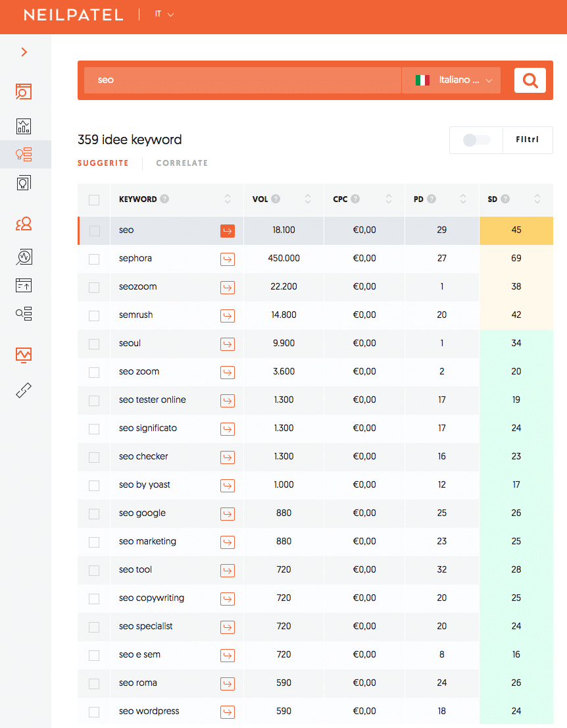Screen dimensions: 567x728
Task: Open the competitors people sidebar icon
Action: click(24, 224)
